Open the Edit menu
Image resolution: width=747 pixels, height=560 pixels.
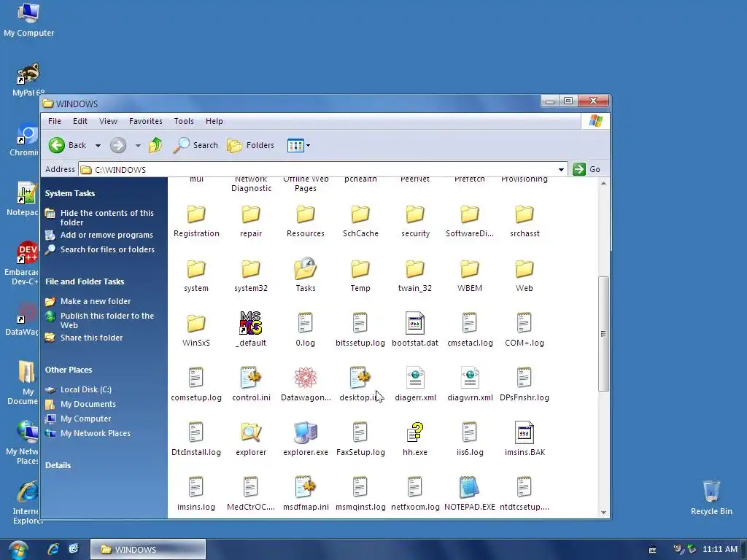pyautogui.click(x=80, y=121)
